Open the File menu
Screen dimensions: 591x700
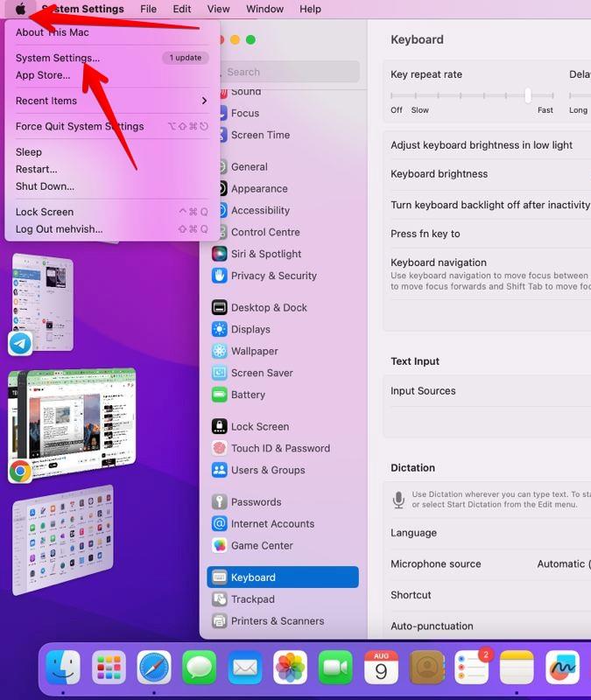pos(148,9)
